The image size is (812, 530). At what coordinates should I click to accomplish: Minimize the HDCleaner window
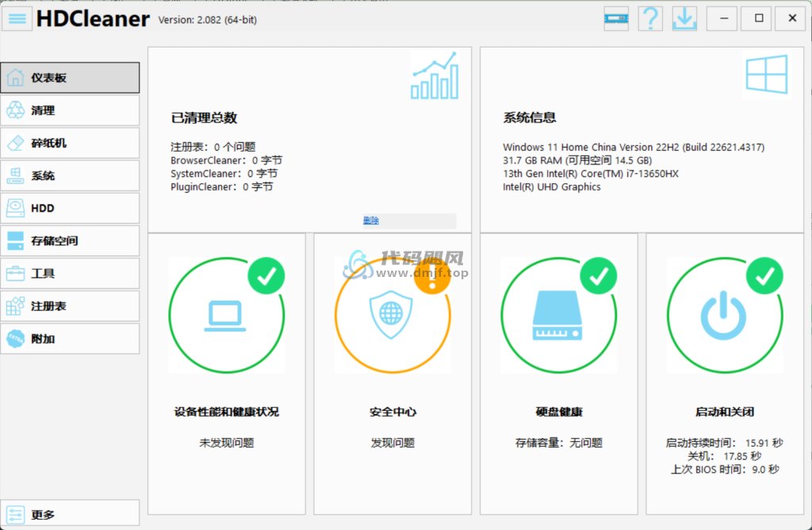722,19
